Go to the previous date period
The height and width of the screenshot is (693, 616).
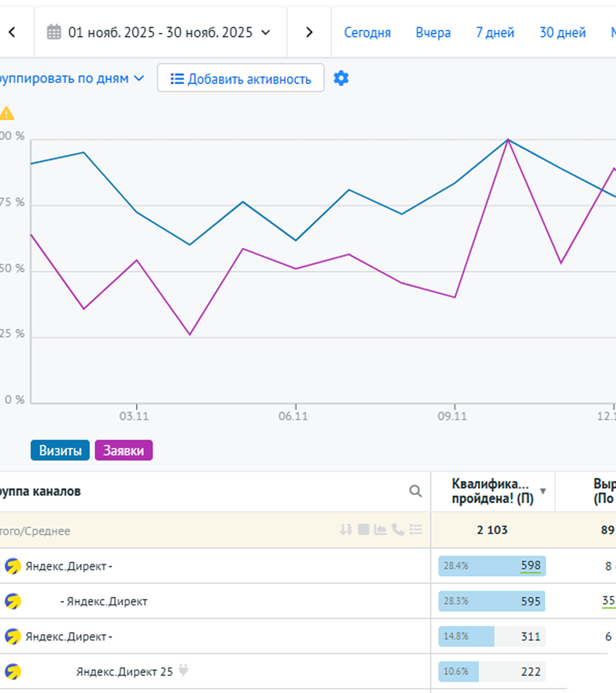point(12,32)
